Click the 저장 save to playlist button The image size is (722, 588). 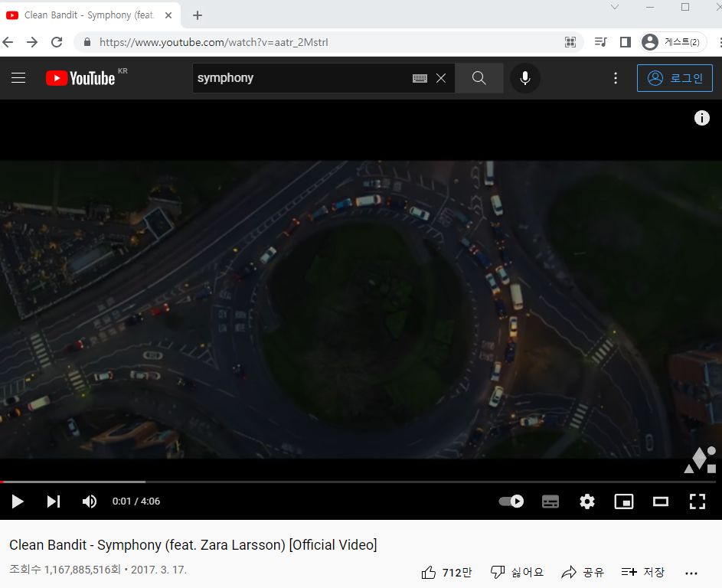(x=643, y=573)
